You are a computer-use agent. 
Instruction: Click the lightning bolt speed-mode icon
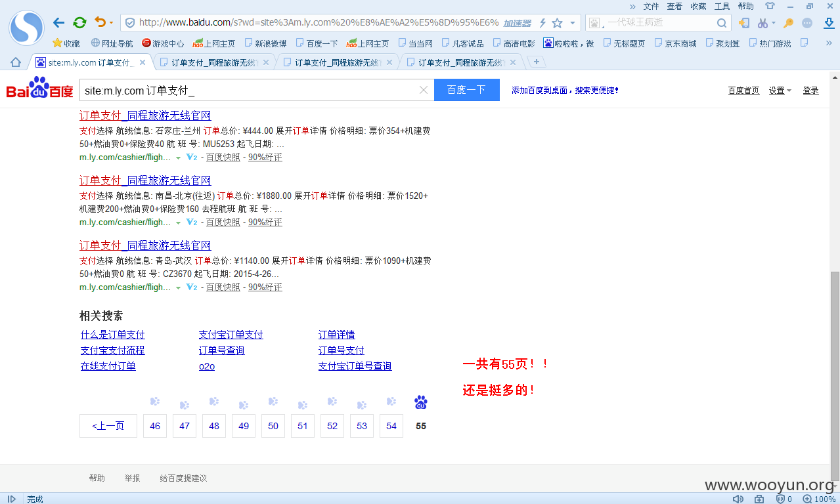[542, 23]
